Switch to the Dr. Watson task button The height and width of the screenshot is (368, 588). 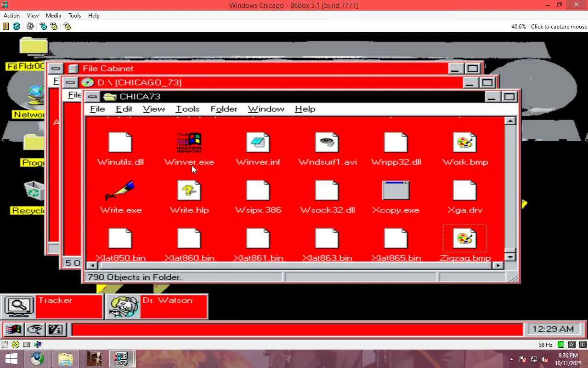[157, 306]
